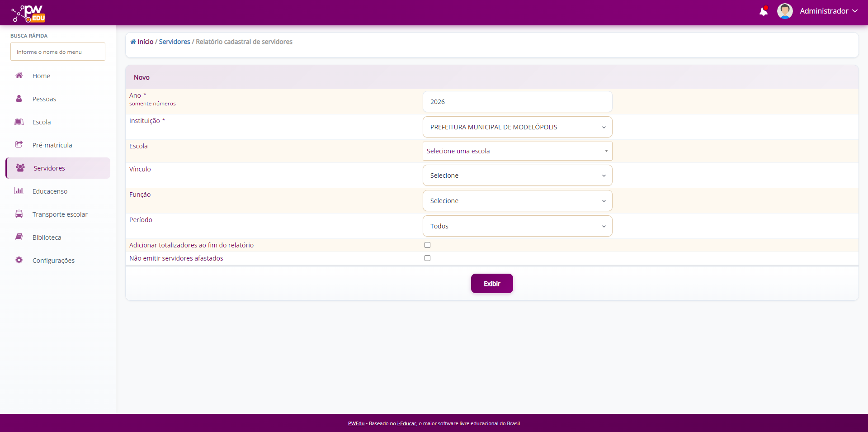Click the Administrador user avatar
Image resolution: width=868 pixels, height=432 pixels.
785,11
